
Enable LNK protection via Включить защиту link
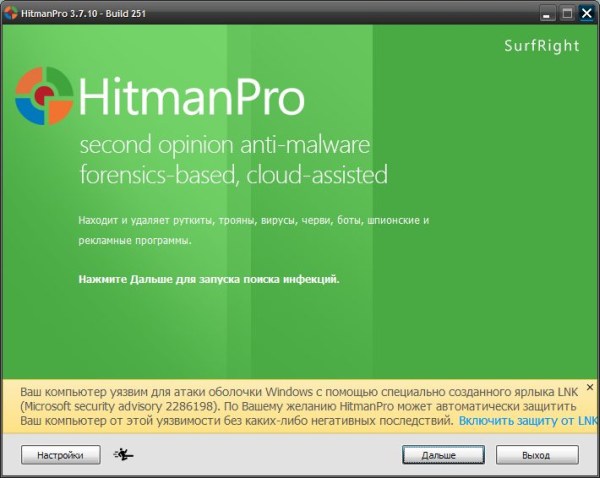[528, 421]
